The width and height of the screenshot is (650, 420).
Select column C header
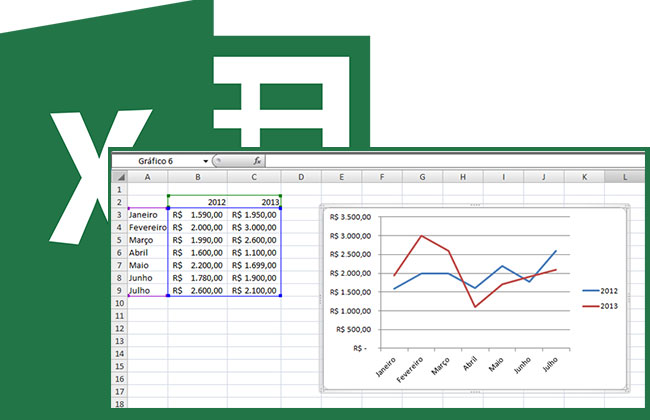(254, 177)
